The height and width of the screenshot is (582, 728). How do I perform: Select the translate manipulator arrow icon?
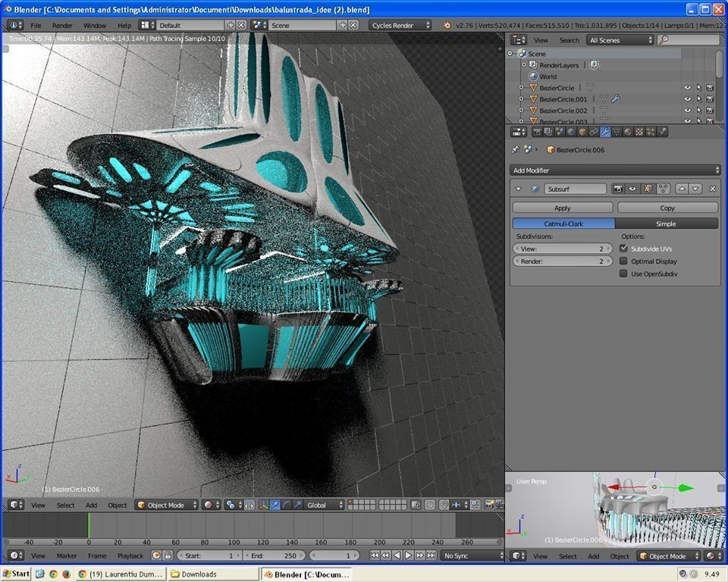tap(275, 505)
